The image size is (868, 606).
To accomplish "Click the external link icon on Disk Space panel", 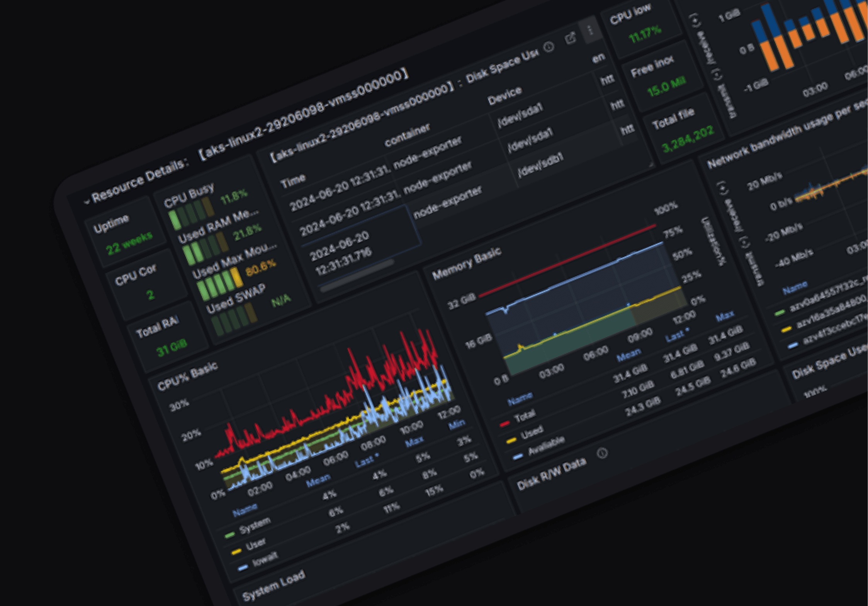I will coord(570,38).
